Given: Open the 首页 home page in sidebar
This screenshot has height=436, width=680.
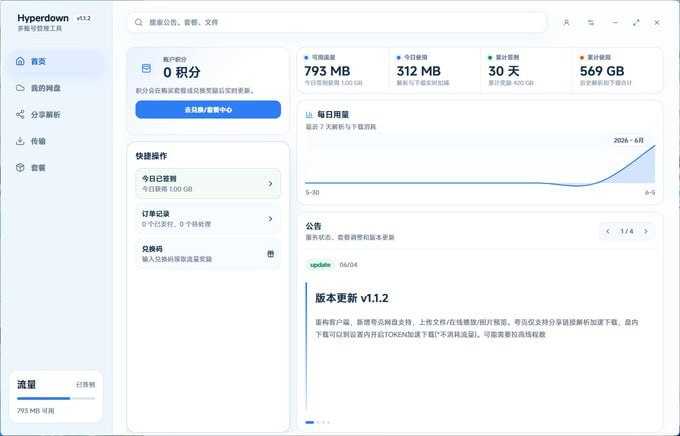Looking at the screenshot, I should 56,61.
